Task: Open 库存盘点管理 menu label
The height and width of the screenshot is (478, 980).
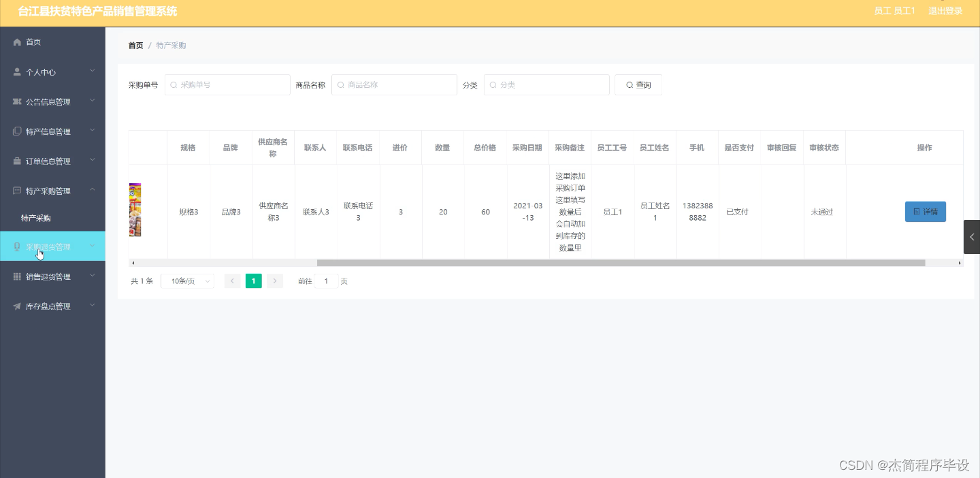Action: (x=48, y=306)
